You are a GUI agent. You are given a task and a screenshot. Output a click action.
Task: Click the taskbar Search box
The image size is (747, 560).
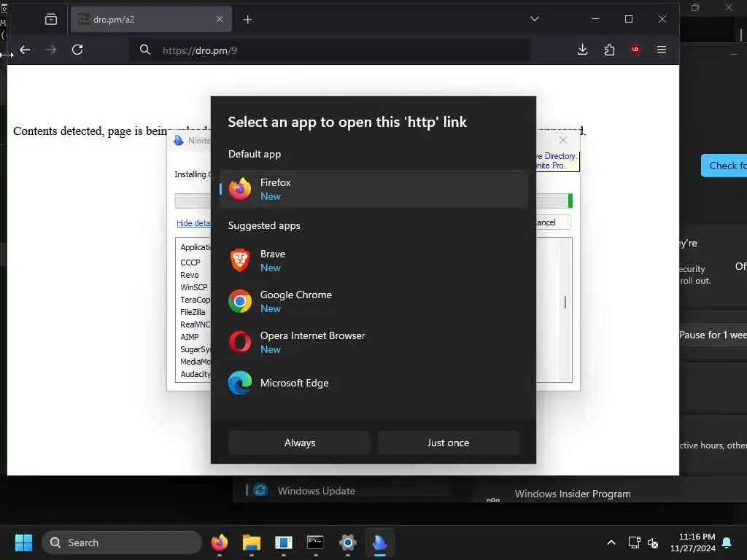click(x=122, y=542)
